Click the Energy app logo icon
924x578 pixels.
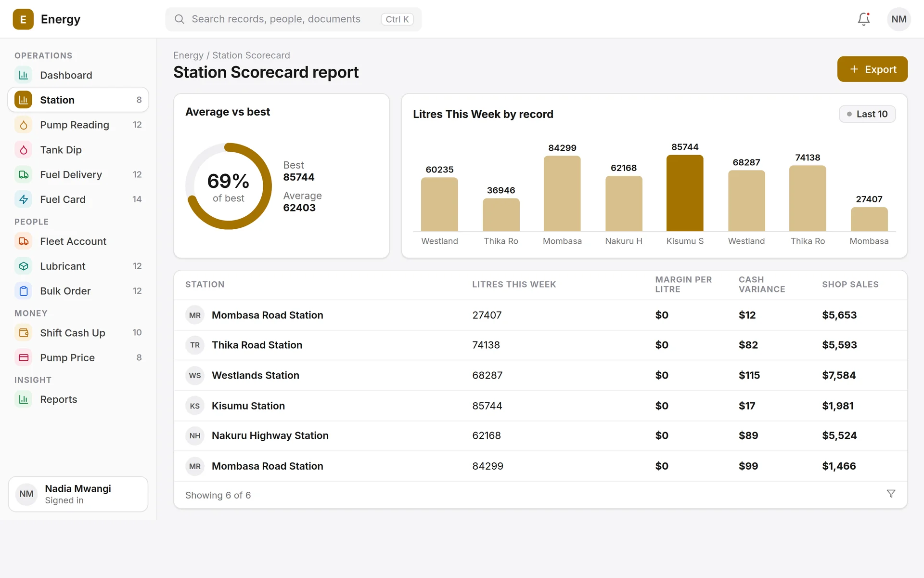[x=23, y=19]
